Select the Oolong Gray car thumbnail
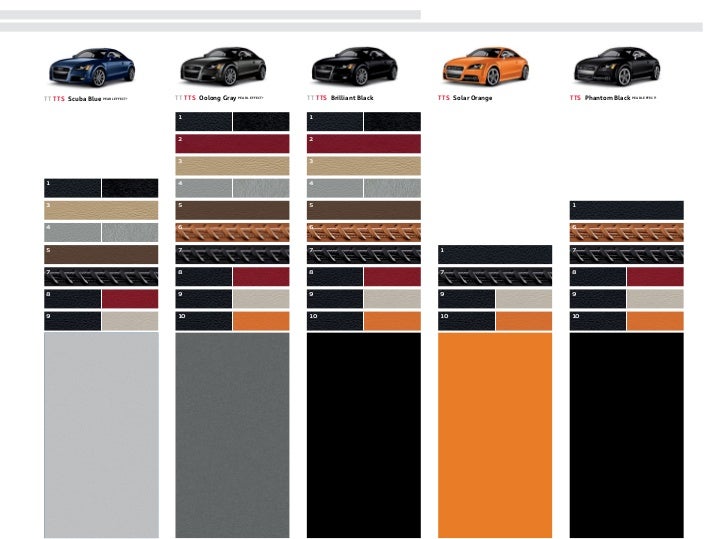 tap(223, 66)
